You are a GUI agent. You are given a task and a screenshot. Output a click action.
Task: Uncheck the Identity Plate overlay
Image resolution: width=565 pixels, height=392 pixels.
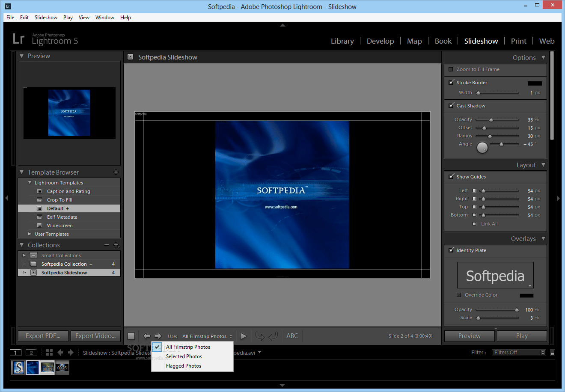[x=451, y=250]
